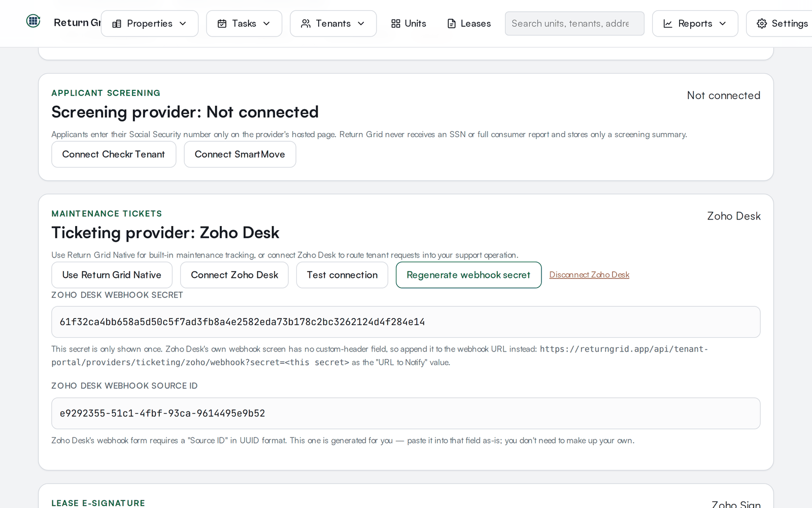Open the Units page
The width and height of the screenshot is (812, 508).
(409, 24)
